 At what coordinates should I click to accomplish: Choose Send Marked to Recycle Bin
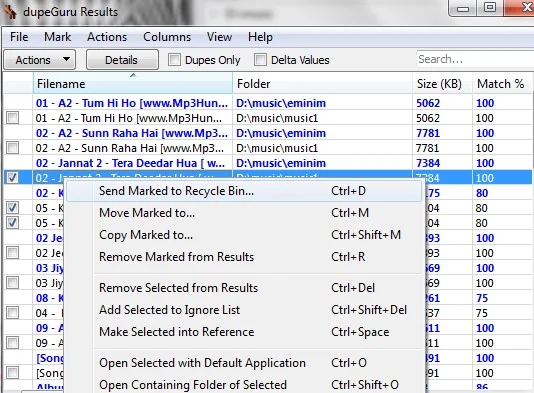tap(244, 191)
